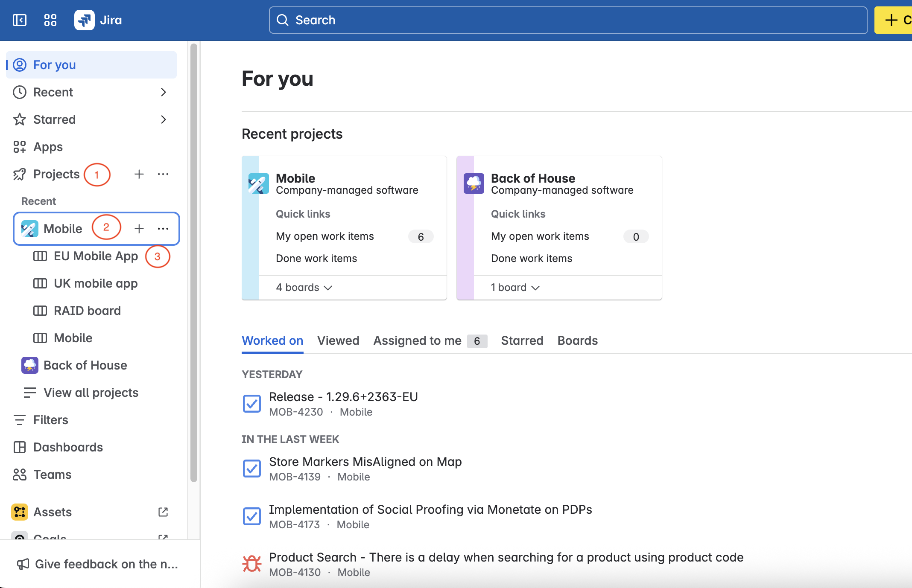Image resolution: width=912 pixels, height=588 pixels.
Task: Click the bug icon beside MOB-4130
Action: point(252,563)
